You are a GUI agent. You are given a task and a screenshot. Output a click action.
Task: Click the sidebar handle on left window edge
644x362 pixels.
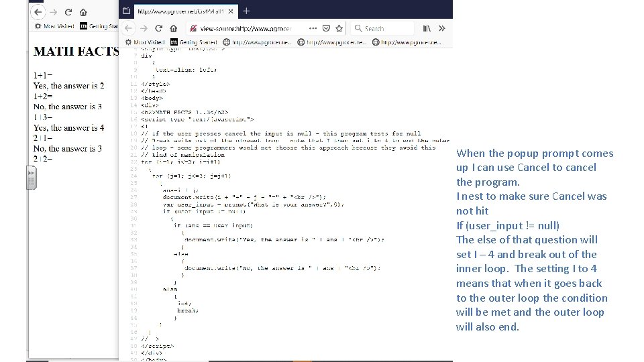32,177
